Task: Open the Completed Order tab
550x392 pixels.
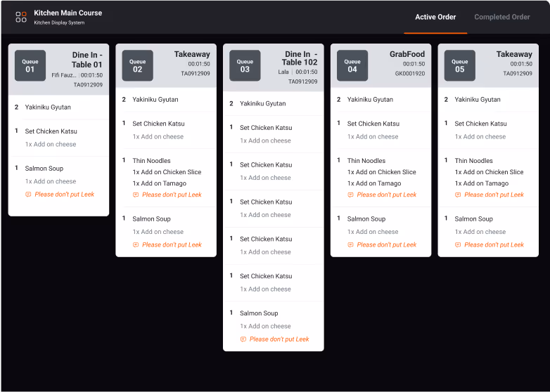Action: tap(502, 17)
